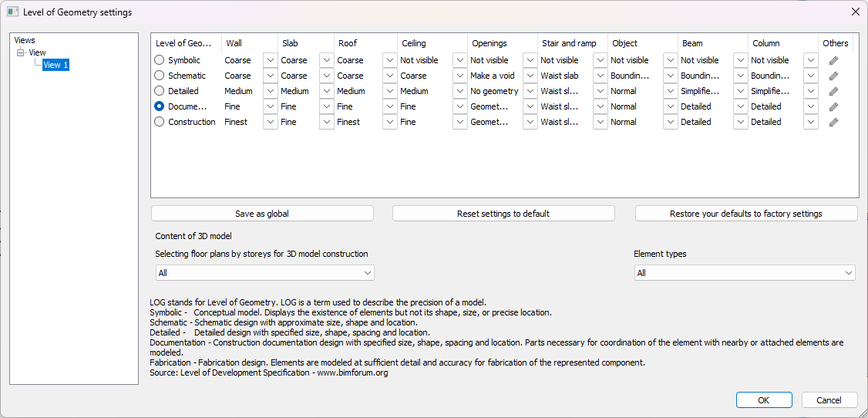
Task: Click Reset settings to default
Action: 503,214
